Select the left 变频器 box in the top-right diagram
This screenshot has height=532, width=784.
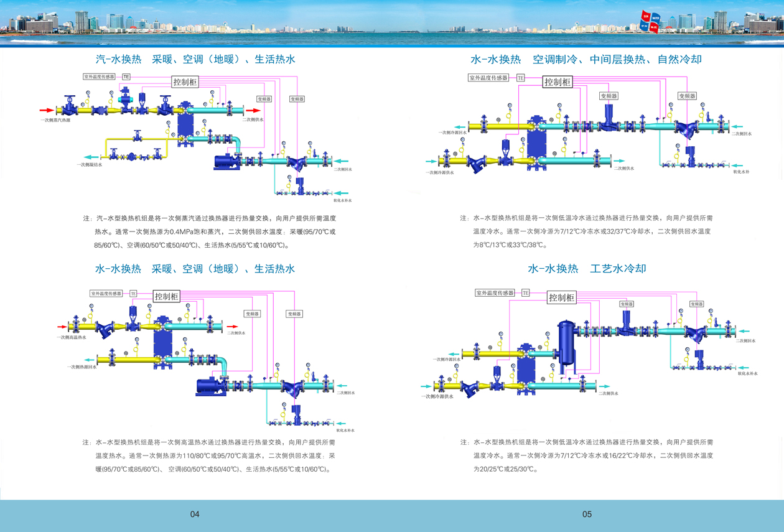coord(609,96)
